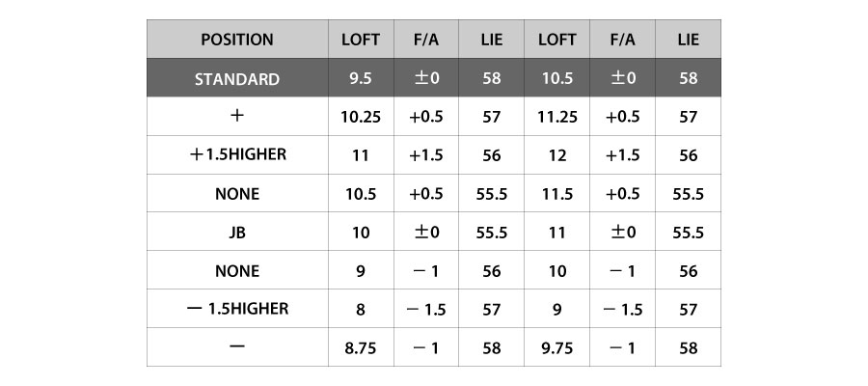Click the POSITION column header
The image size is (868, 386).
point(236,40)
